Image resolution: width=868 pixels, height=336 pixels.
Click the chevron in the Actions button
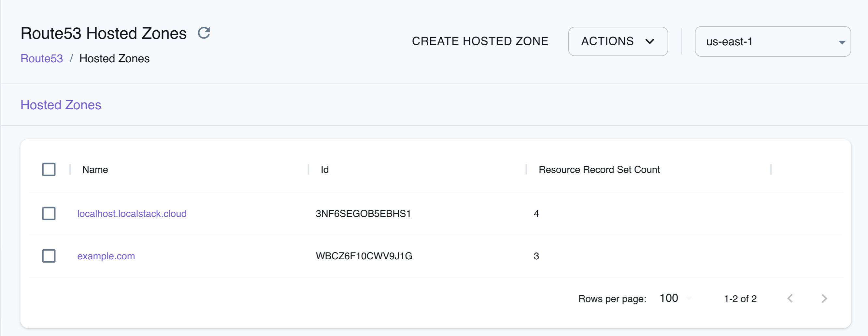[x=650, y=41]
